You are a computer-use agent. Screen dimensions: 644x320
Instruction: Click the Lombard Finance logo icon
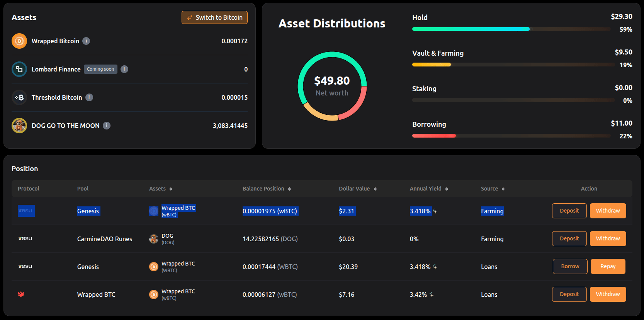pos(19,69)
